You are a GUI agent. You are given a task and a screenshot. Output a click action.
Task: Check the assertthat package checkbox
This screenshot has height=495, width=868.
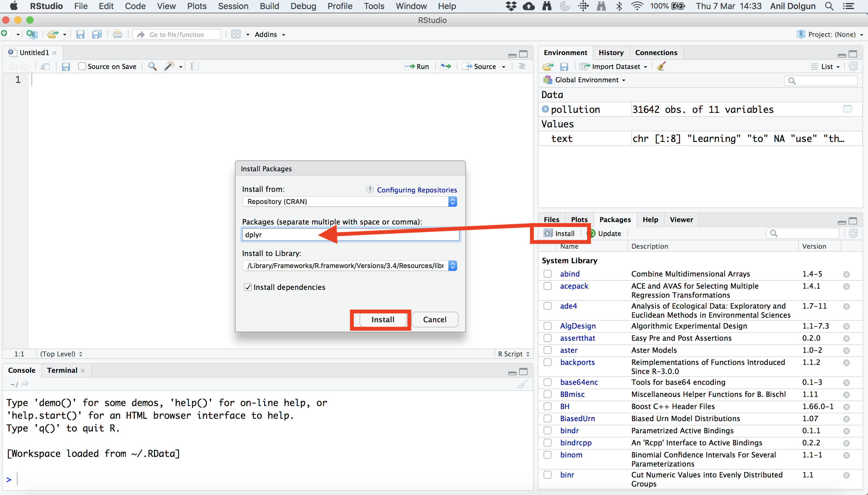[547, 338]
